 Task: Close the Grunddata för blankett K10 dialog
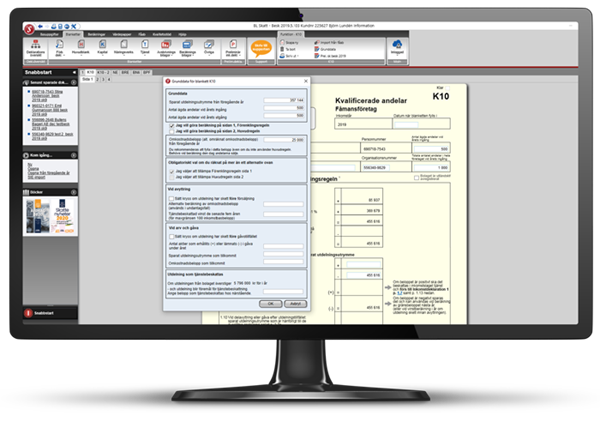tap(304, 79)
